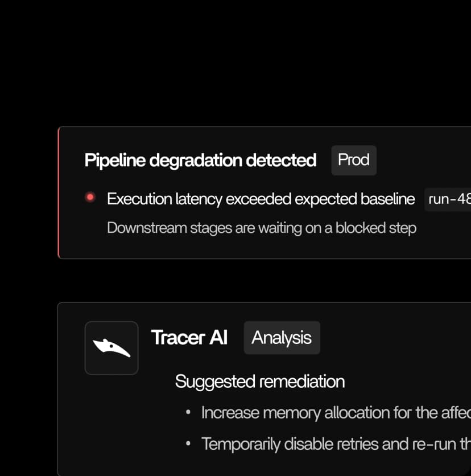Expand the Pipeline degradation detected alert
471x476 pixels.
click(200, 160)
